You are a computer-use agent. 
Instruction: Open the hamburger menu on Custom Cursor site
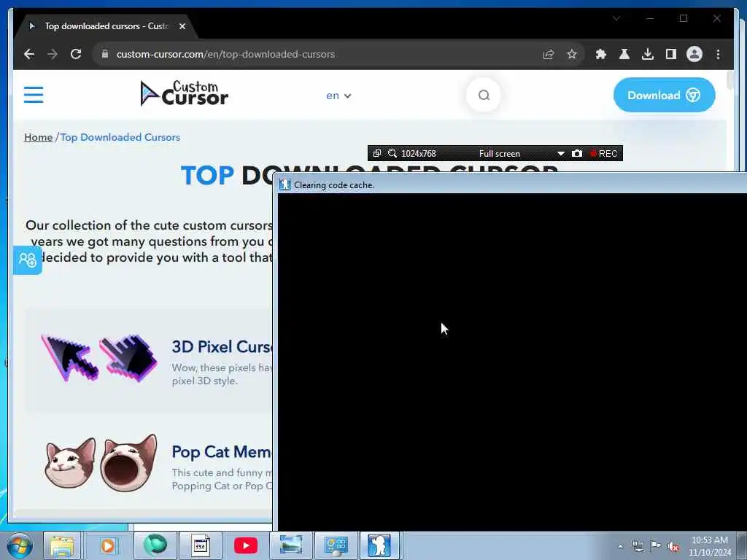click(34, 95)
